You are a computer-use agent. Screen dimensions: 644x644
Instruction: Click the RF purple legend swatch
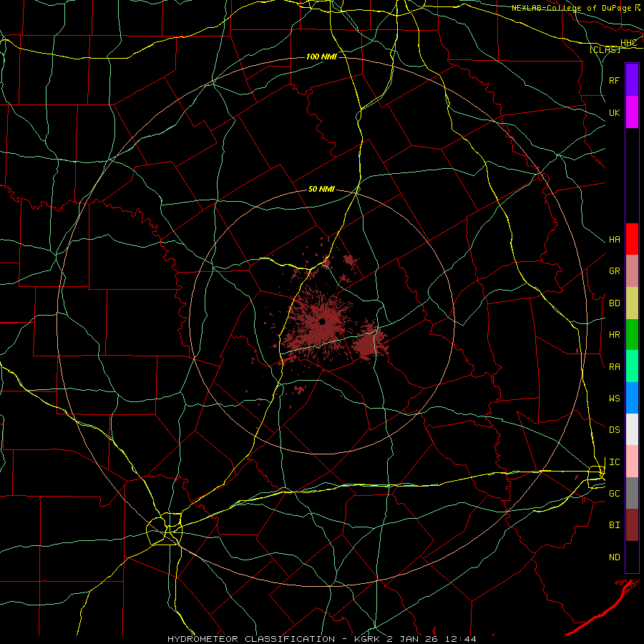click(x=632, y=80)
